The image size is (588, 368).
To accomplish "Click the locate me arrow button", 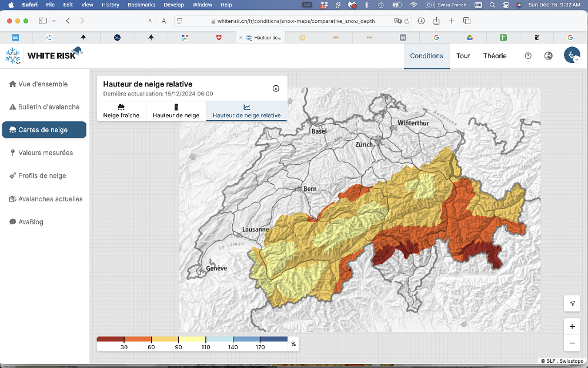I will tap(572, 303).
